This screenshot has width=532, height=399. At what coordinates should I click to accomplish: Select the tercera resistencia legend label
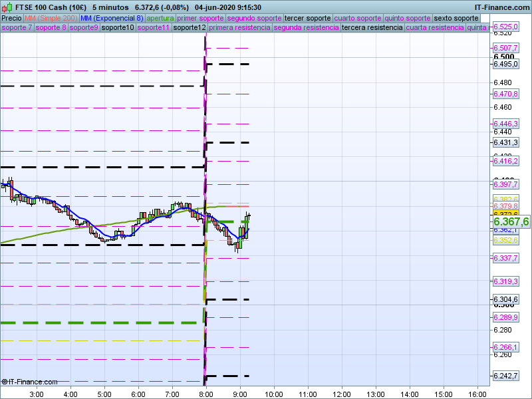(372, 28)
